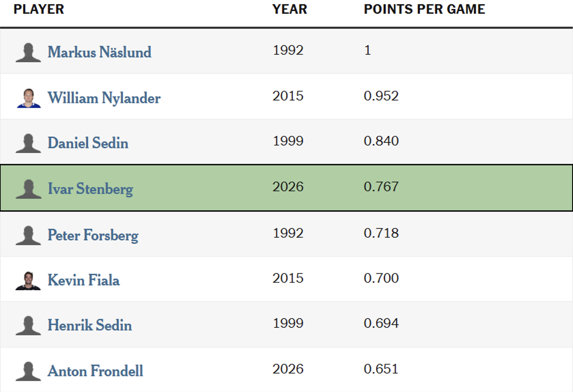Click Anton Frondell's silhouette avatar icon
Viewport: 573px width, 392px height.
tap(28, 371)
